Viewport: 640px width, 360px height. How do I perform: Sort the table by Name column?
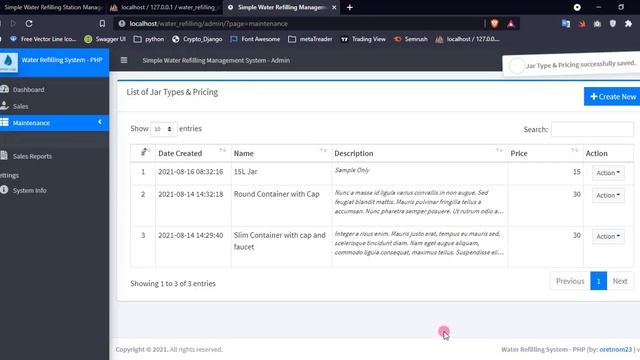click(281, 153)
